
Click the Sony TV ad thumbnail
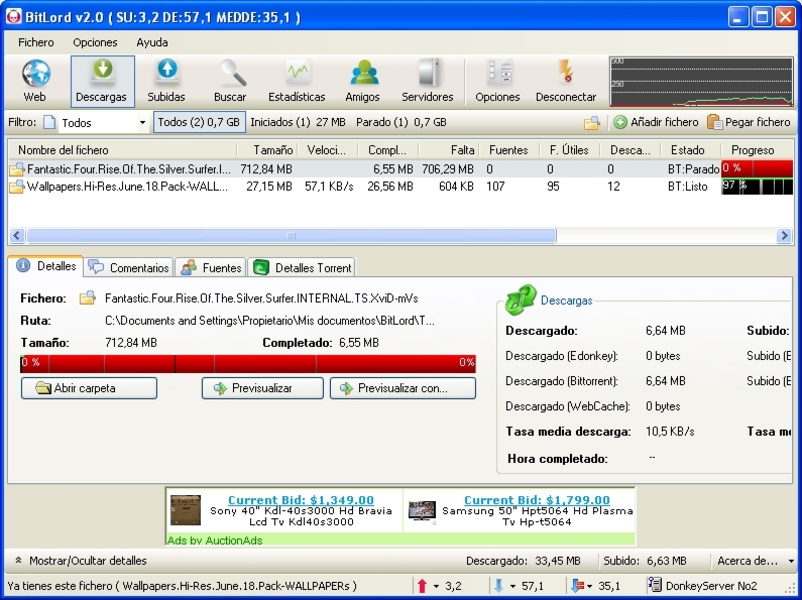185,510
